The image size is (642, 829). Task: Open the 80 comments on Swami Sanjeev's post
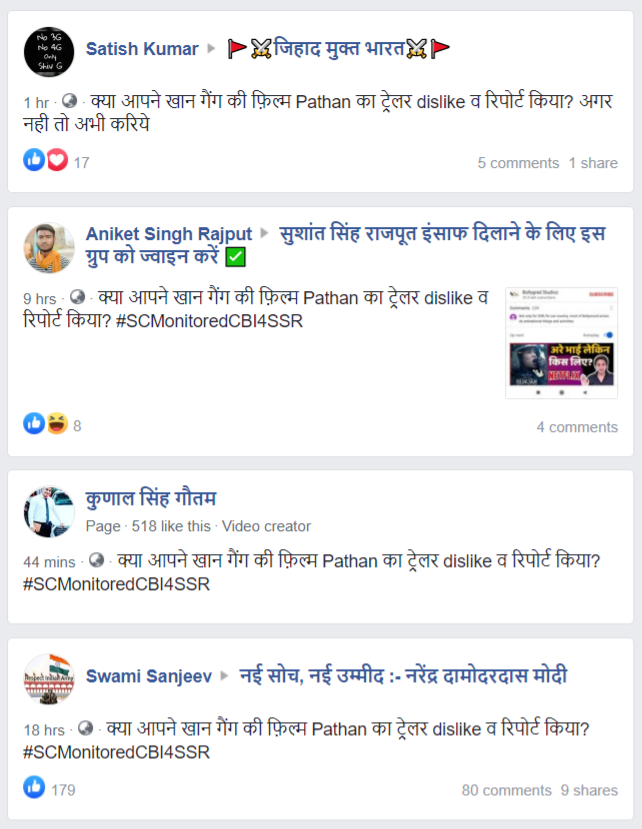pyautogui.click(x=507, y=790)
